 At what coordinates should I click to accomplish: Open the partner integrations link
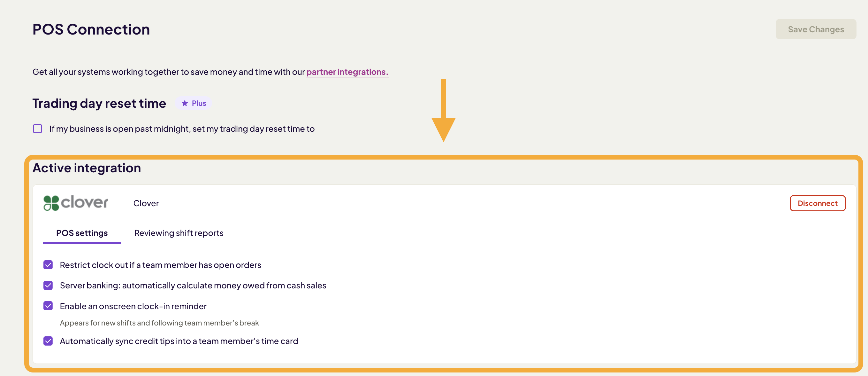[347, 72]
